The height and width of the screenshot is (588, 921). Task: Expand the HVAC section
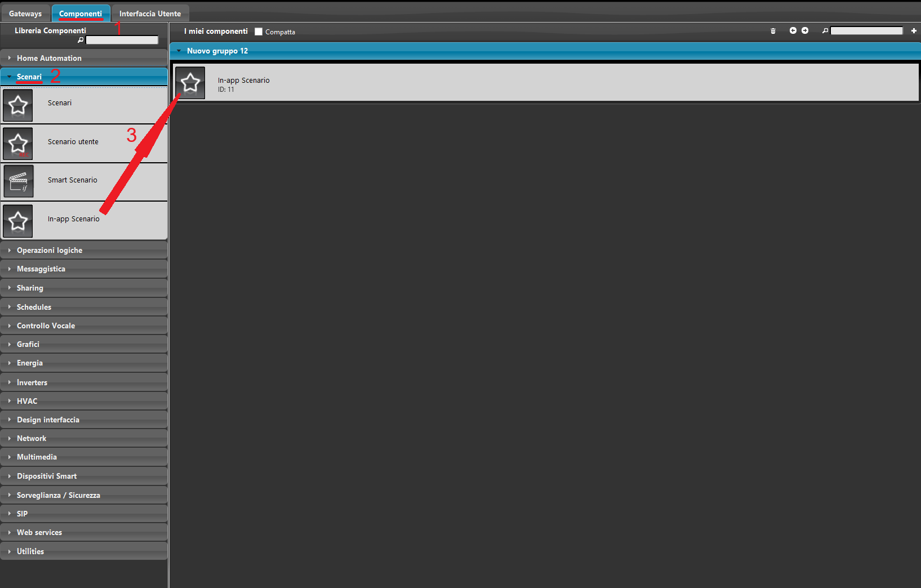pos(84,401)
